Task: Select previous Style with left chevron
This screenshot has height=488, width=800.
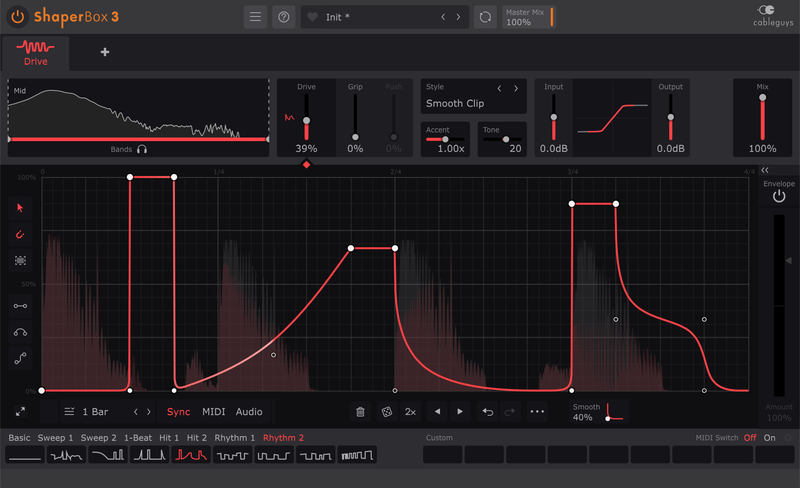Action: coord(499,88)
